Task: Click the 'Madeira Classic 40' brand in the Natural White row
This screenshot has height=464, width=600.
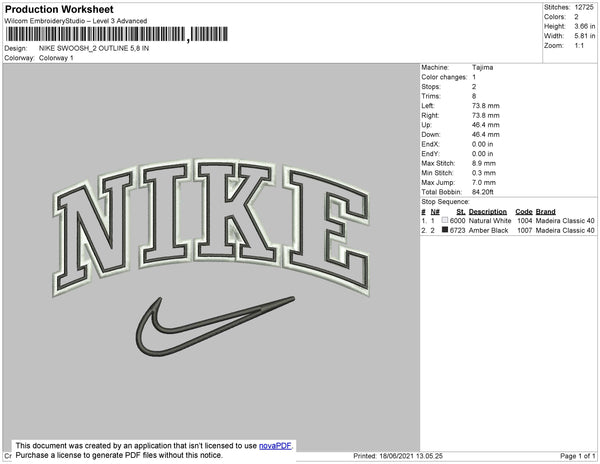Action: [565, 221]
